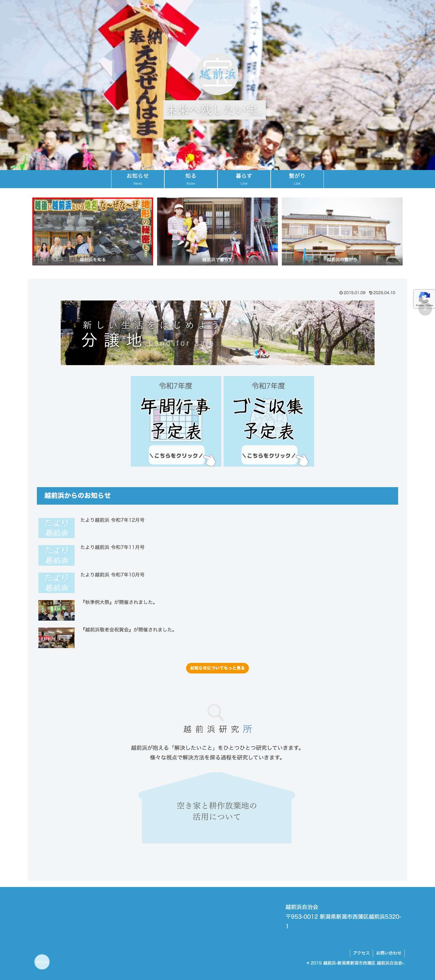The width and height of the screenshot is (435, 980).
Task: Open たより越前浜 令和7年11月号 link
Action: click(x=112, y=547)
